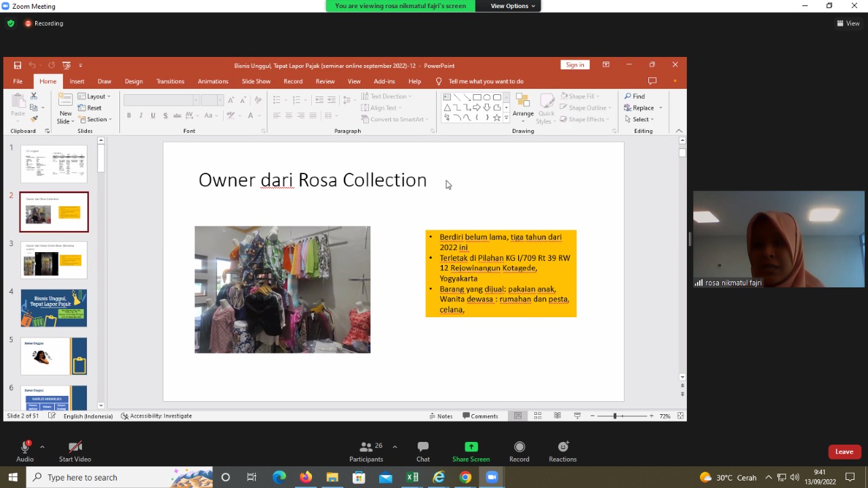
Task: Open the Layout dropdown in Slides group
Action: pyautogui.click(x=94, y=96)
